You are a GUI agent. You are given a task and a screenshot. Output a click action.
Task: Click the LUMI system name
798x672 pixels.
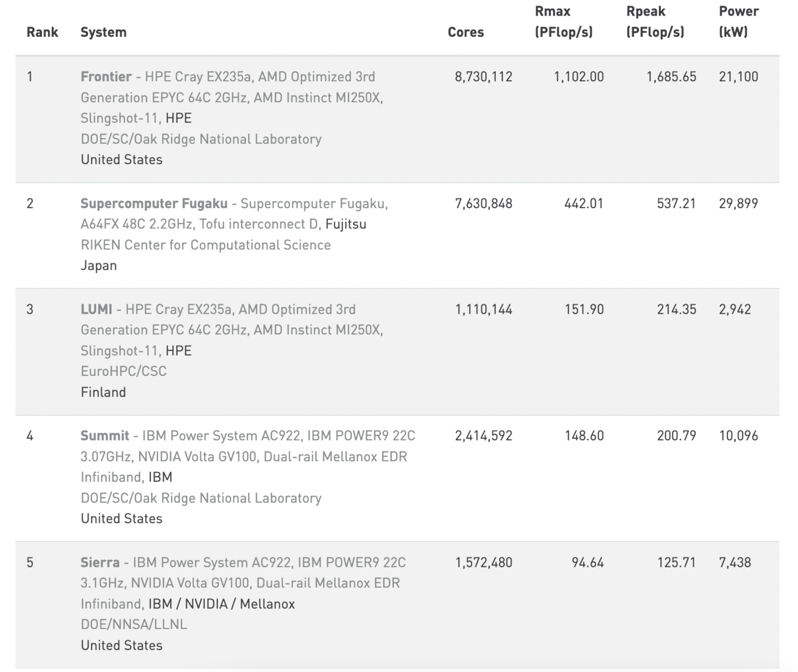[x=96, y=309]
